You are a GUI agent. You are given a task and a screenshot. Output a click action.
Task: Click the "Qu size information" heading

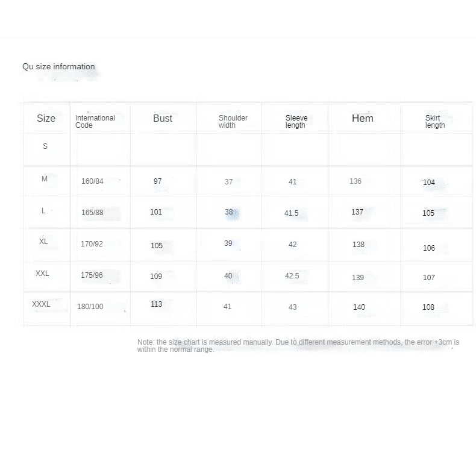pyautogui.click(x=58, y=67)
